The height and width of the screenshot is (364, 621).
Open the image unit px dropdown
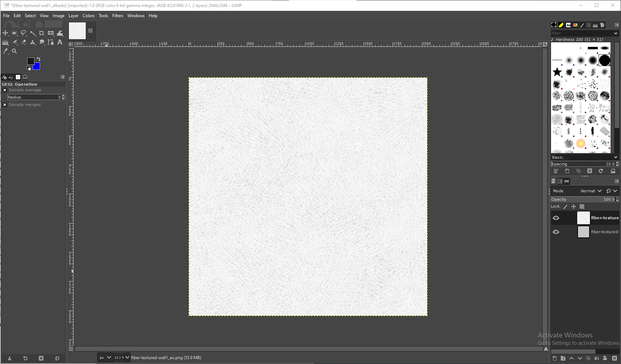click(x=105, y=358)
